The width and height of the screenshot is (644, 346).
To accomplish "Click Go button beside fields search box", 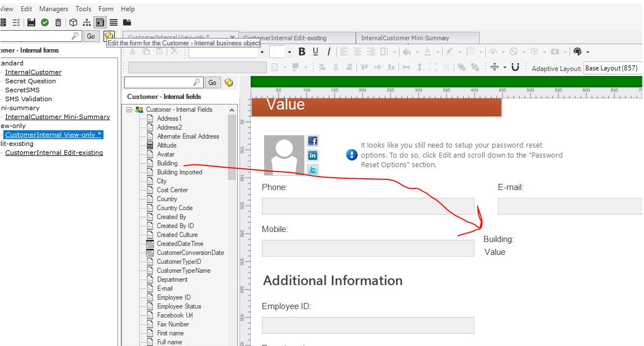I will (212, 83).
